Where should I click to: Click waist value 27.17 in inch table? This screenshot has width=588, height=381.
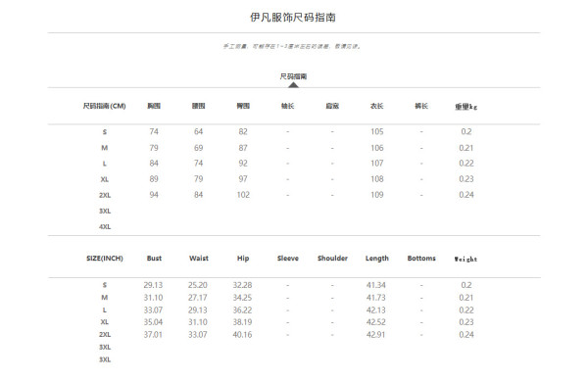[198, 298]
